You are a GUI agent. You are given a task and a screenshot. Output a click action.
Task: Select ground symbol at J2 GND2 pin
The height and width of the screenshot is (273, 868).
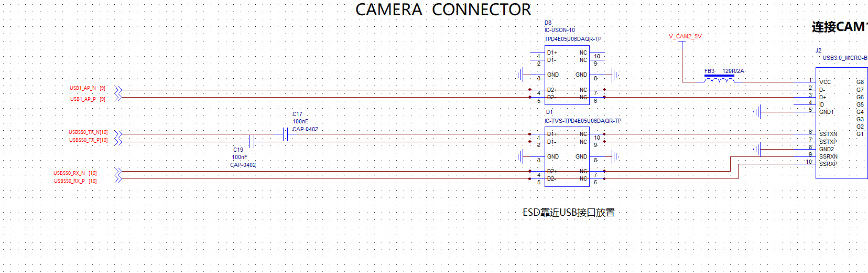tap(757, 150)
